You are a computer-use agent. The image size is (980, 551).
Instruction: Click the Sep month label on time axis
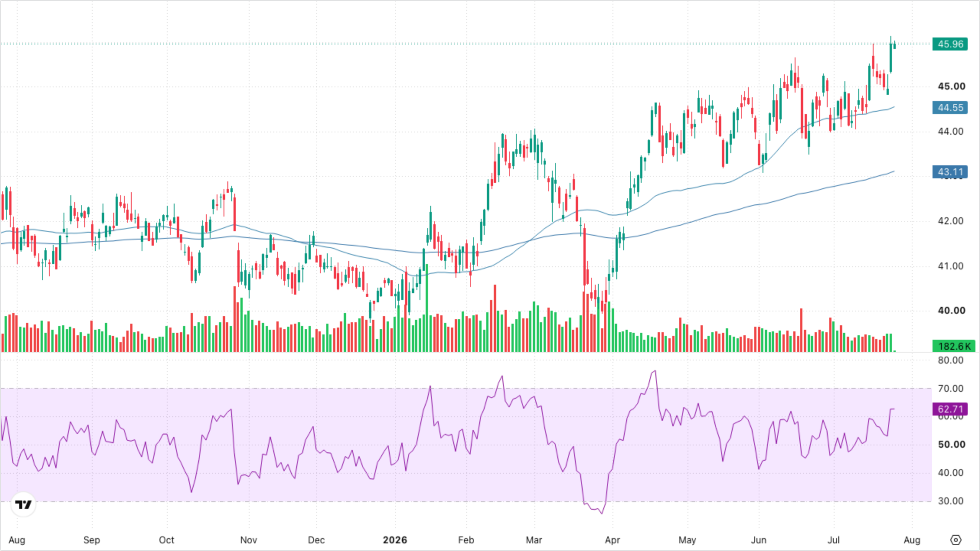91,540
